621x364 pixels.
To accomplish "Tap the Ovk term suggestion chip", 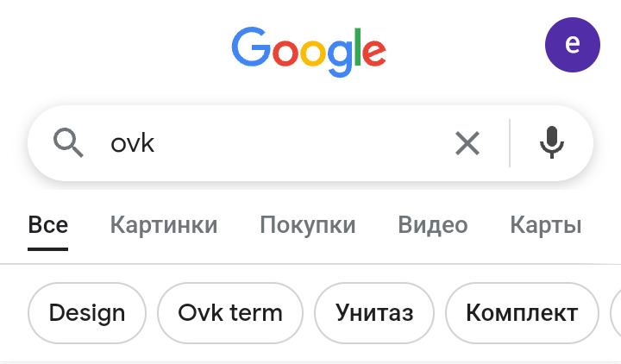I will (230, 312).
